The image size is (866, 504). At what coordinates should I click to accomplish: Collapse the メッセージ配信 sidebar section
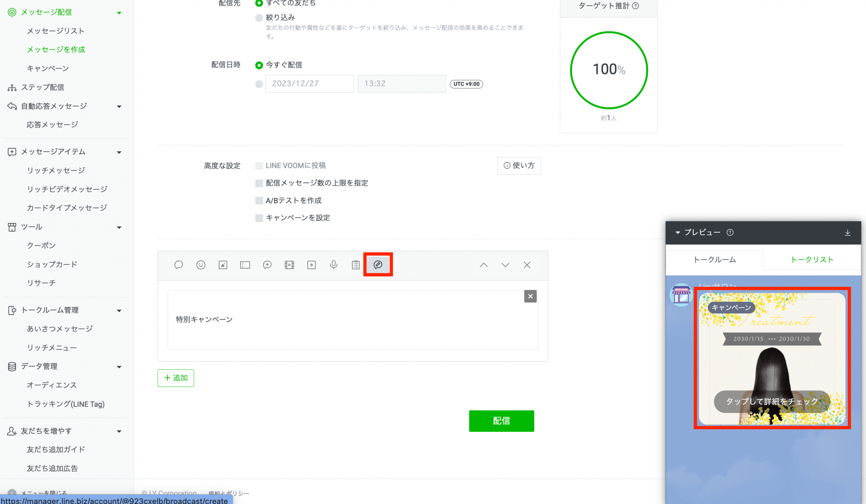[x=120, y=12]
